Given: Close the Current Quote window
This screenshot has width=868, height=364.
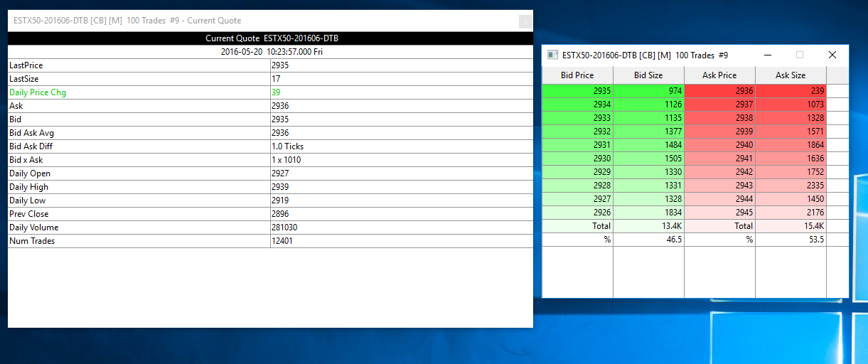Looking at the screenshot, I should pos(526,21).
